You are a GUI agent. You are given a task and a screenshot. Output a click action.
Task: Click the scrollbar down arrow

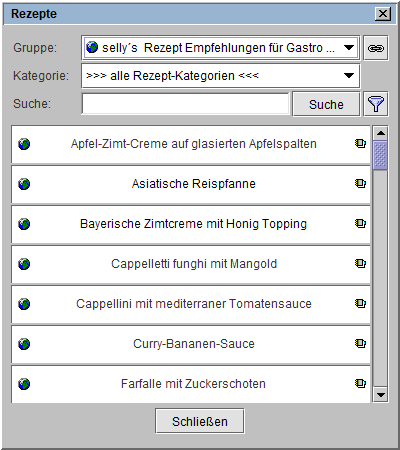tap(380, 395)
